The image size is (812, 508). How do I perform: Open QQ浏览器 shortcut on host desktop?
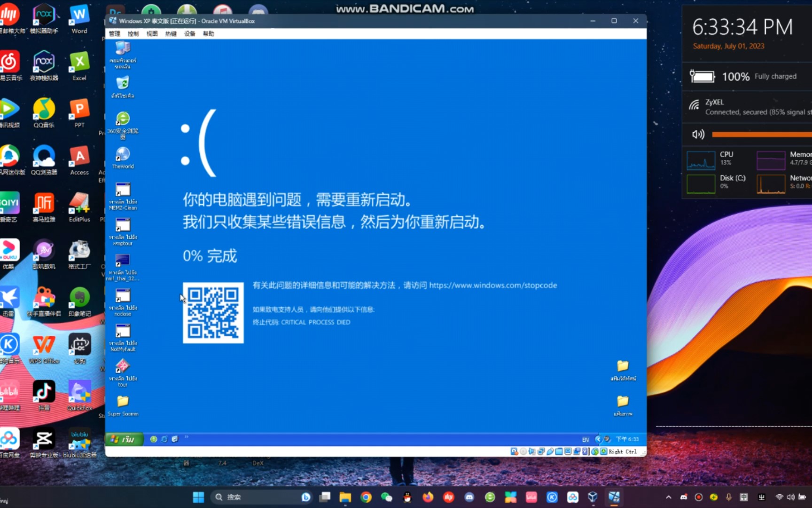[44, 161]
